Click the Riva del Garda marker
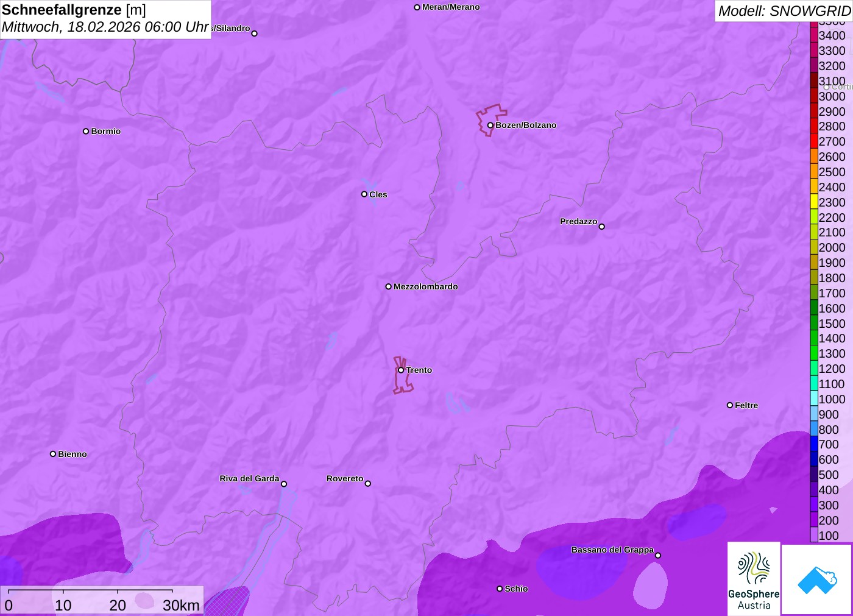 click(284, 484)
